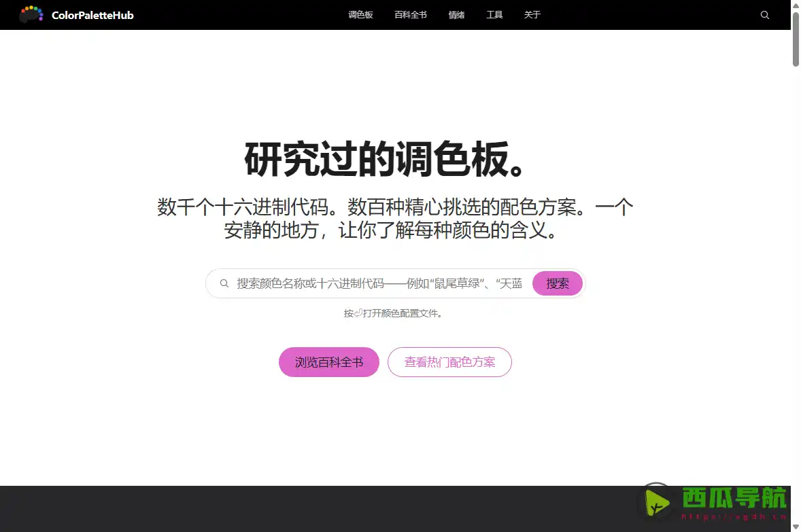Click the pink 搜索 button

pyautogui.click(x=558, y=283)
